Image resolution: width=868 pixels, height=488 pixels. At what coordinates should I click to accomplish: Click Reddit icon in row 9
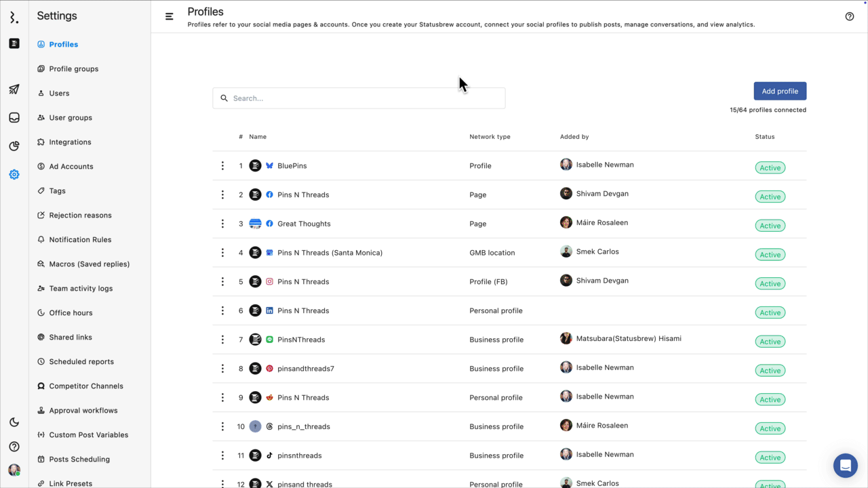coord(269,398)
